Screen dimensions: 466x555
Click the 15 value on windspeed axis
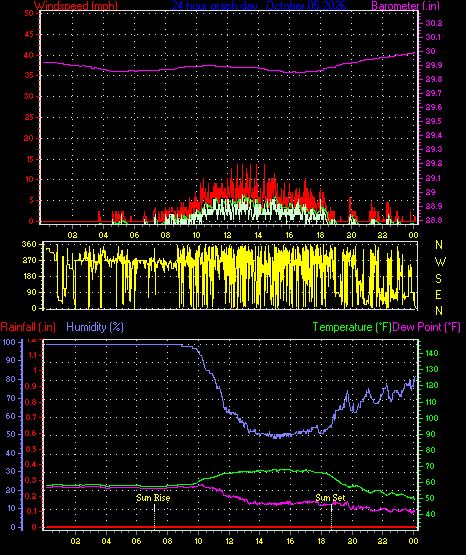click(x=29, y=159)
